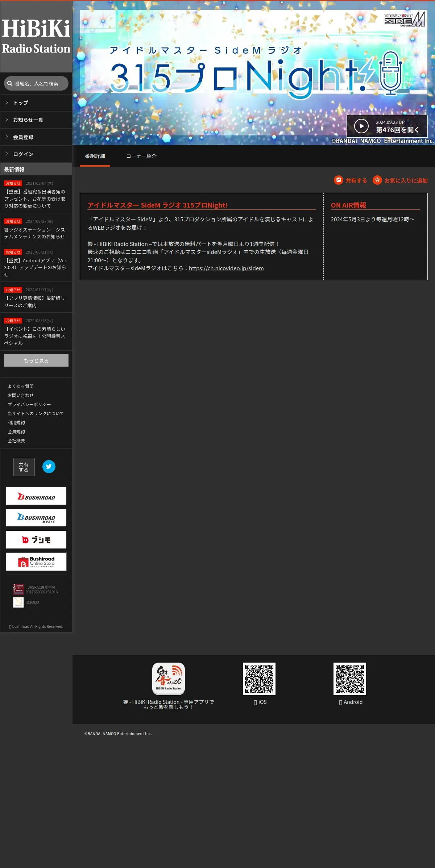The height and width of the screenshot is (868, 435).
Task: Click the sidebar 共有する box button
Action: click(x=24, y=467)
